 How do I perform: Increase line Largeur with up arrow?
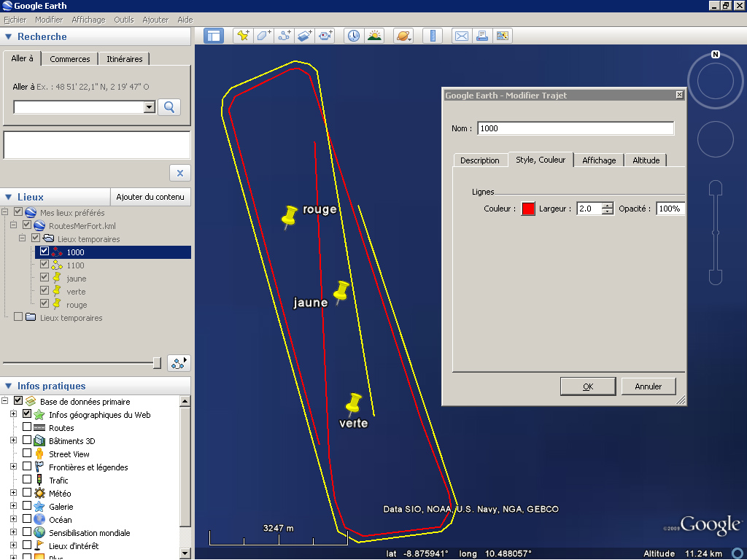point(608,206)
